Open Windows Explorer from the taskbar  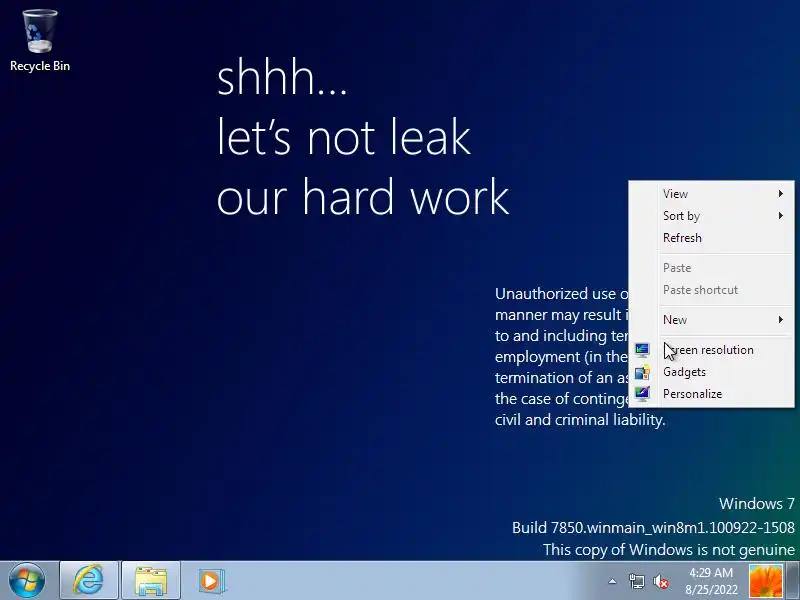point(151,581)
